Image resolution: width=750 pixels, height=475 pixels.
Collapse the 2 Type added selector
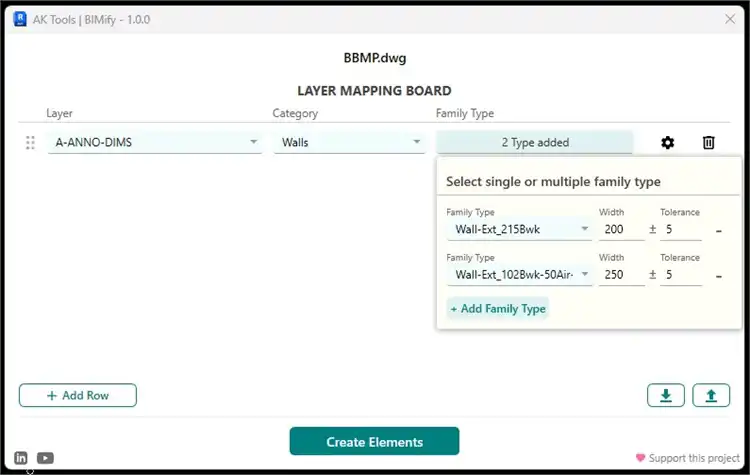tap(534, 143)
